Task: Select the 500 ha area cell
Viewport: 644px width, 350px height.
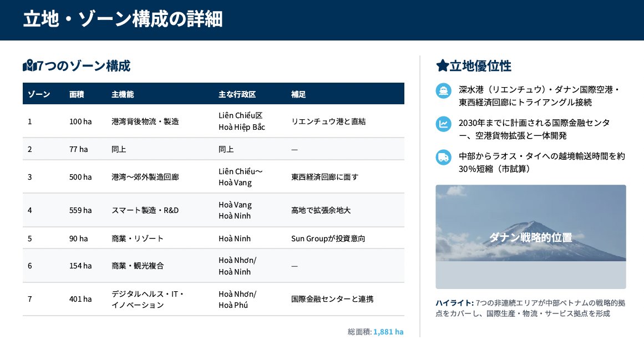Action: tap(80, 177)
